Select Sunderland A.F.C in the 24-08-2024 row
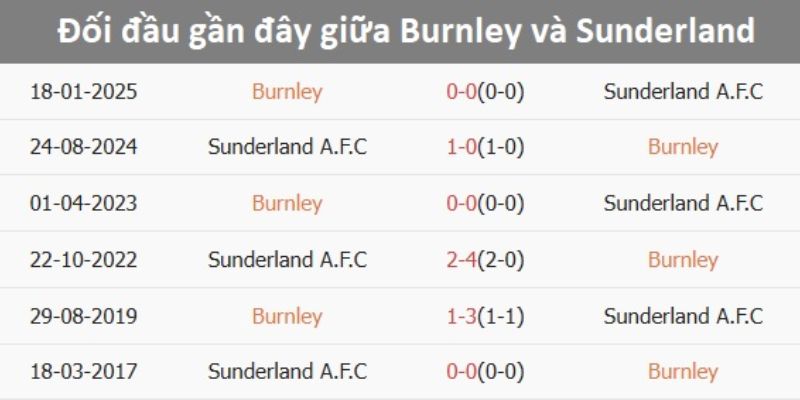 [x=287, y=147]
